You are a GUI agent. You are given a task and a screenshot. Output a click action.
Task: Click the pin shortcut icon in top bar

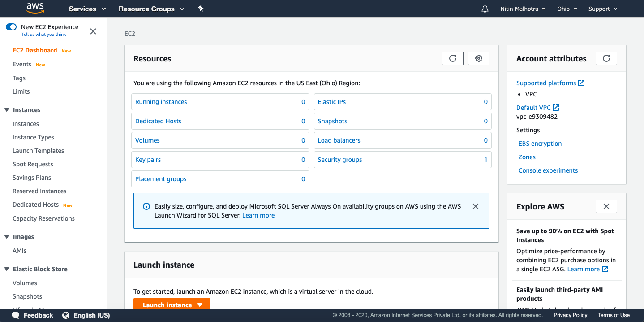click(x=201, y=9)
